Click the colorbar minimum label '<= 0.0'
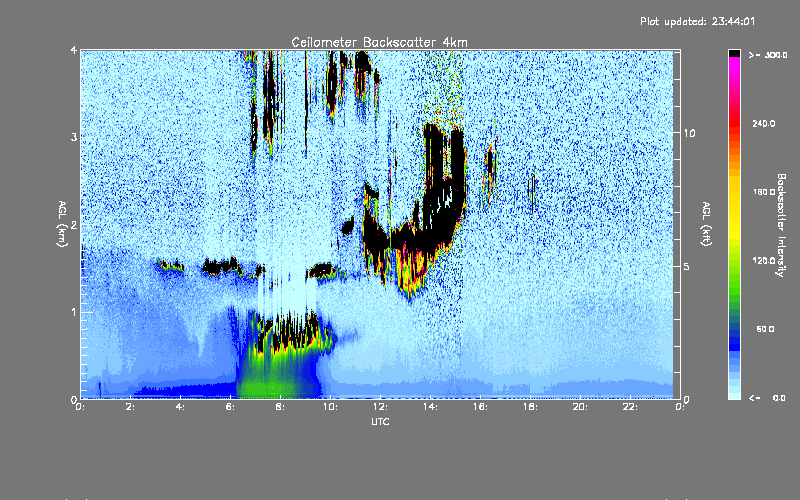The height and width of the screenshot is (500, 800). click(768, 398)
